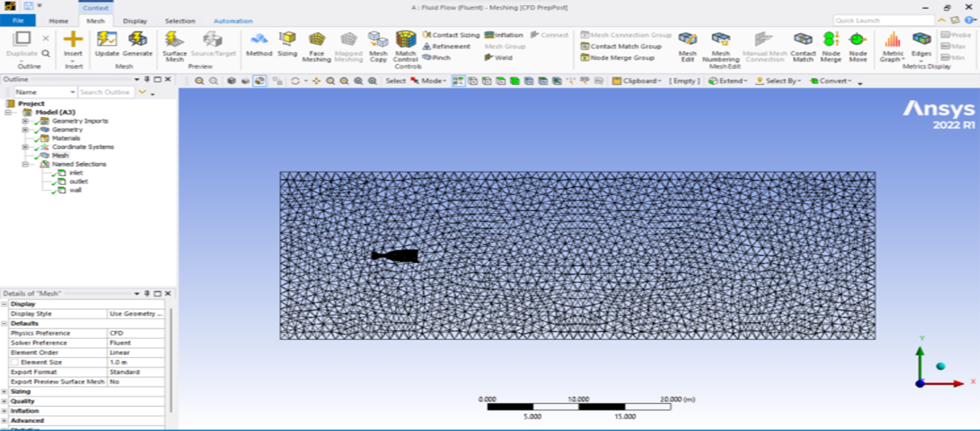Create a Contact Match Group

tap(621, 46)
